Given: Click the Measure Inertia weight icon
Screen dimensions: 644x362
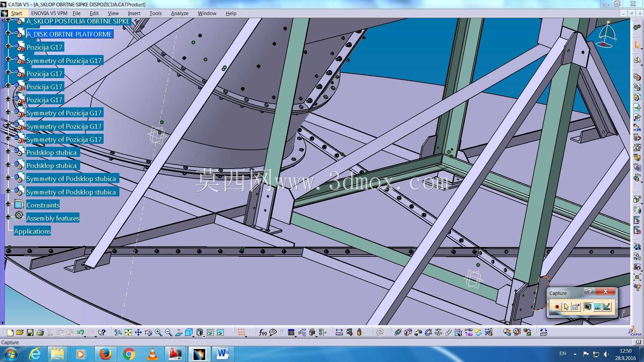Looking at the screenshot, I should click(x=359, y=333).
